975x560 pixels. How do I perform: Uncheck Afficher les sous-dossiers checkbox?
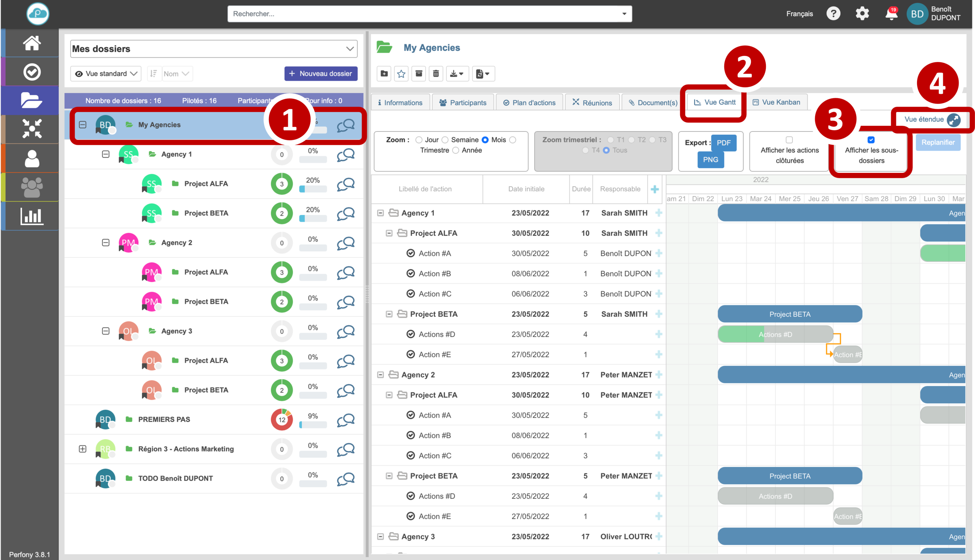click(x=871, y=140)
